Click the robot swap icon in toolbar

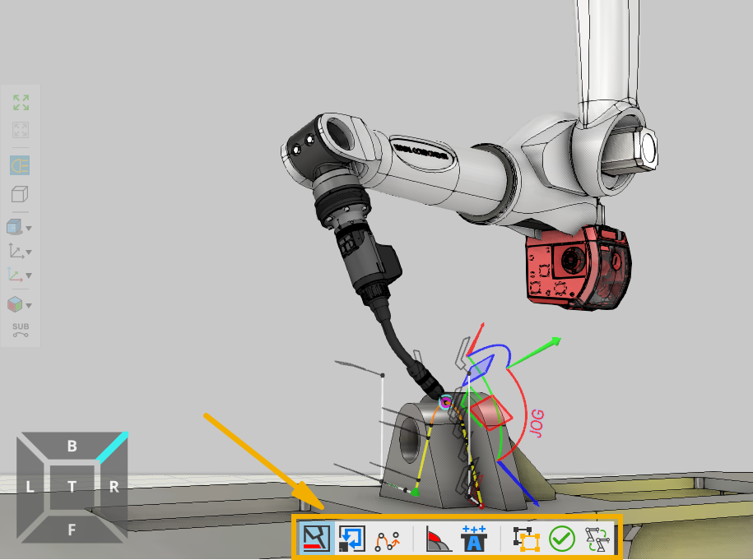(597, 539)
